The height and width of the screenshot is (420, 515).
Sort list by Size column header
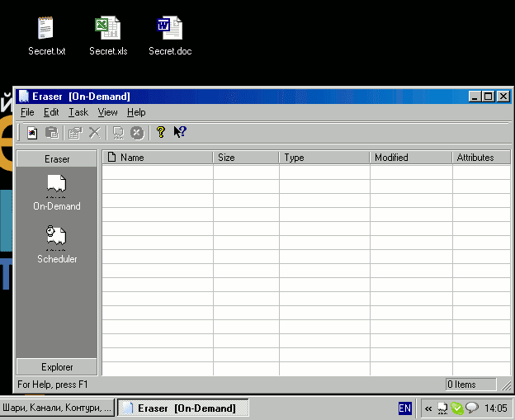246,158
